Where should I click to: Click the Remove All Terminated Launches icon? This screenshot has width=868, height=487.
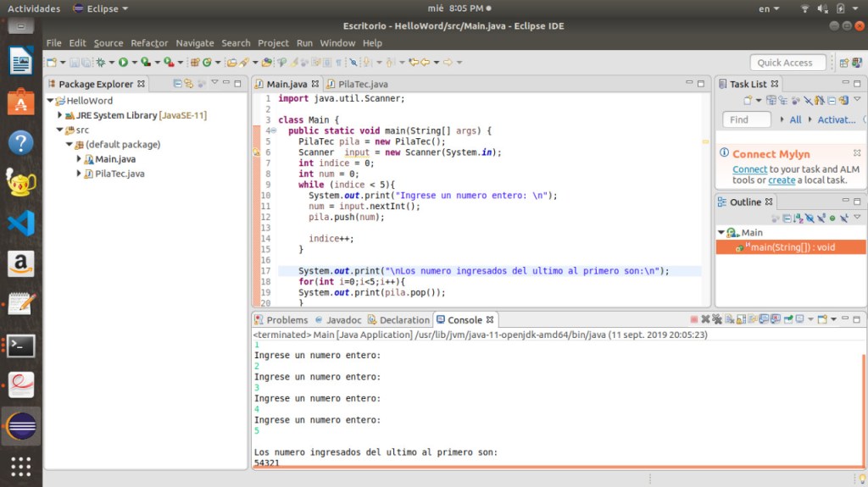point(717,320)
